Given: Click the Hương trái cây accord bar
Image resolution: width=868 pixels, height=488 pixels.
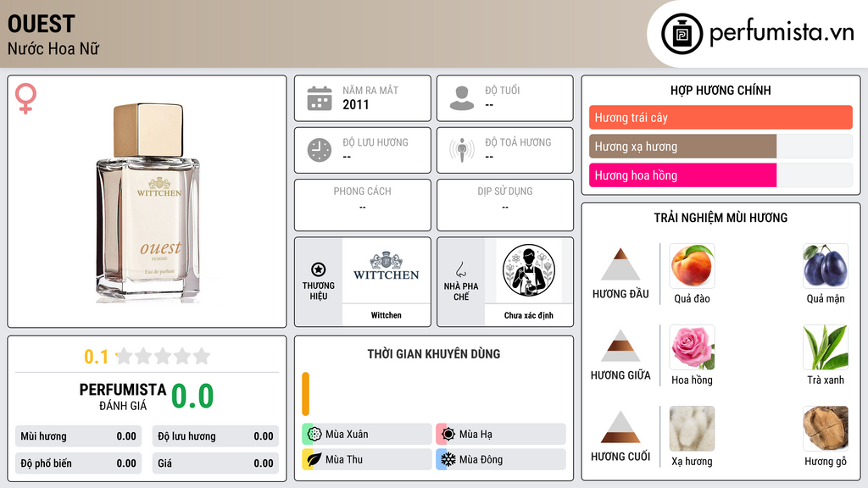Looking at the screenshot, I should (721, 117).
